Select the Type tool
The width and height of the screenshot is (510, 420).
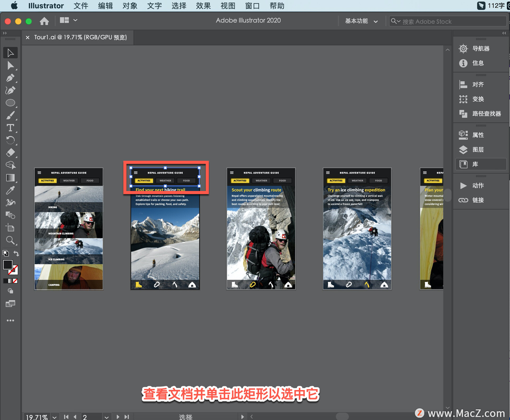[10, 128]
